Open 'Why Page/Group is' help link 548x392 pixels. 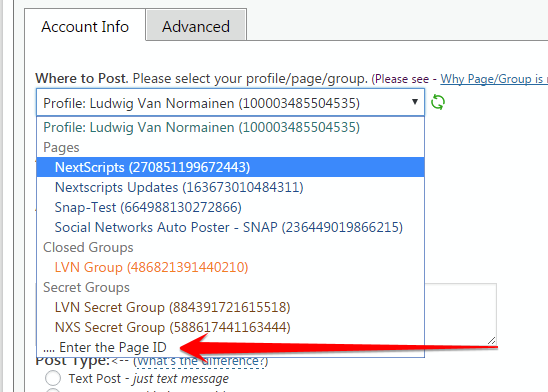click(494, 79)
